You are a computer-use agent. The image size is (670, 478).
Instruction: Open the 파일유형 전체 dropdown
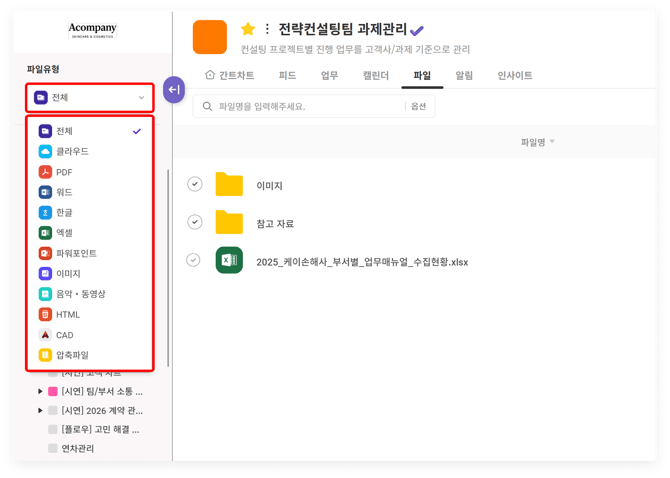[90, 98]
